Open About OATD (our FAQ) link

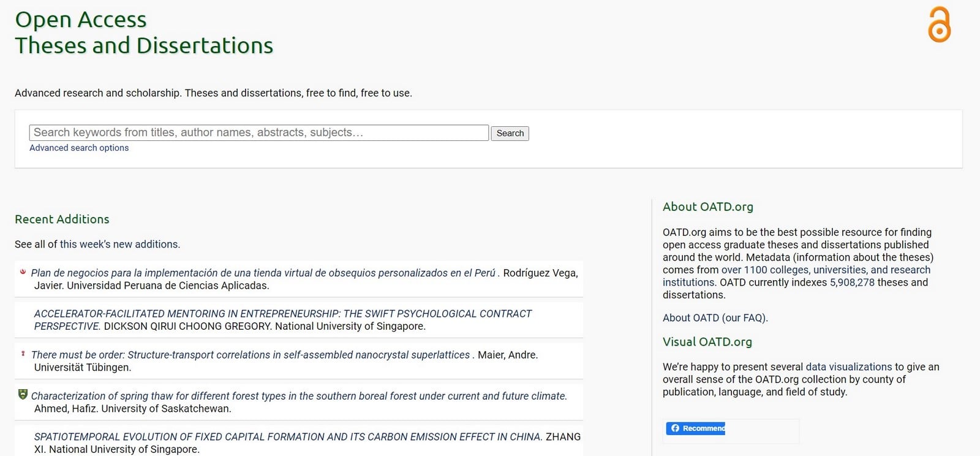(x=715, y=317)
